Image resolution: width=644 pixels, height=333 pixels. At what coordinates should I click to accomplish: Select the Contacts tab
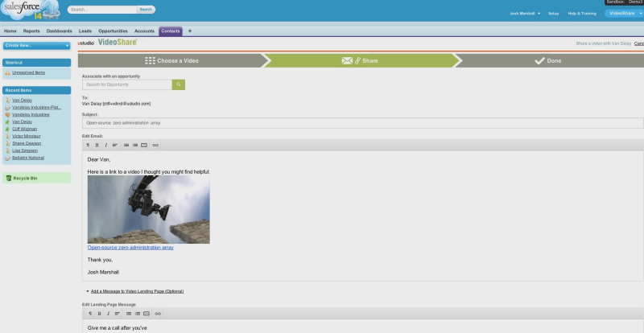click(x=171, y=31)
